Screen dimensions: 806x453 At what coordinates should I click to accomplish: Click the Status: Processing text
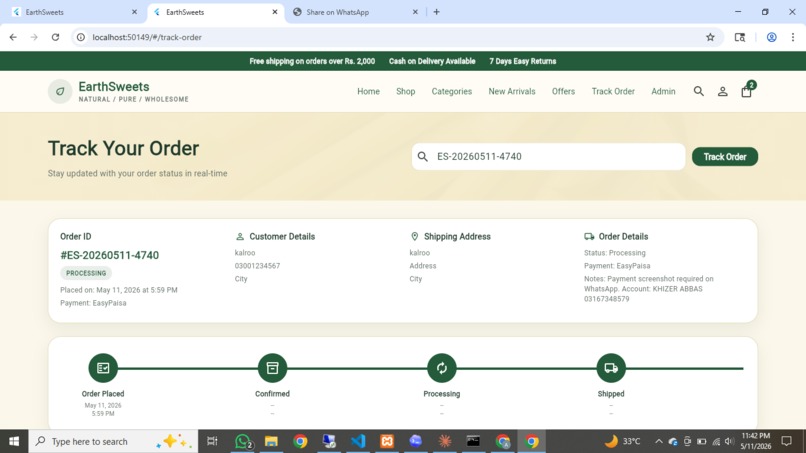615,253
